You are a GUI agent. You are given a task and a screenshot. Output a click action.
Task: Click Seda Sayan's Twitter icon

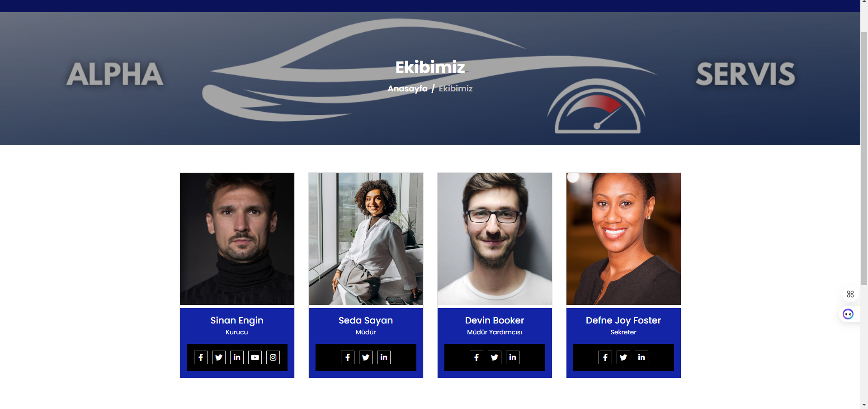pyautogui.click(x=366, y=357)
